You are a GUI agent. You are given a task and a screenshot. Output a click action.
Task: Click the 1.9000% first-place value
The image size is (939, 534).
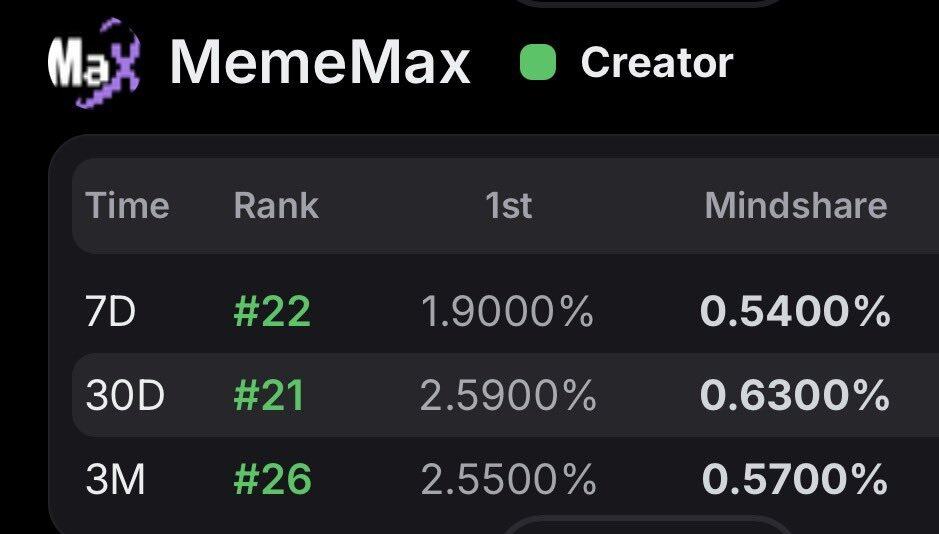click(x=507, y=313)
